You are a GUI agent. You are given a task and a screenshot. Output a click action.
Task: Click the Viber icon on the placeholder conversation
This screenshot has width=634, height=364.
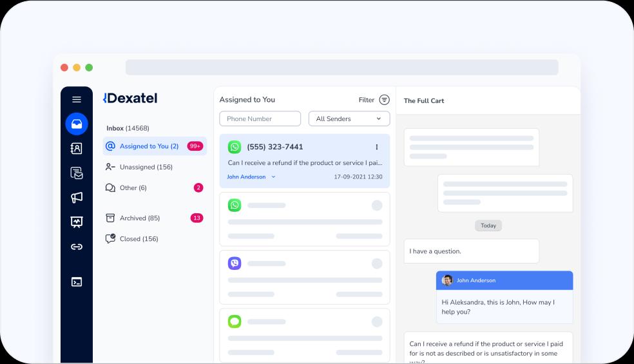coord(235,263)
